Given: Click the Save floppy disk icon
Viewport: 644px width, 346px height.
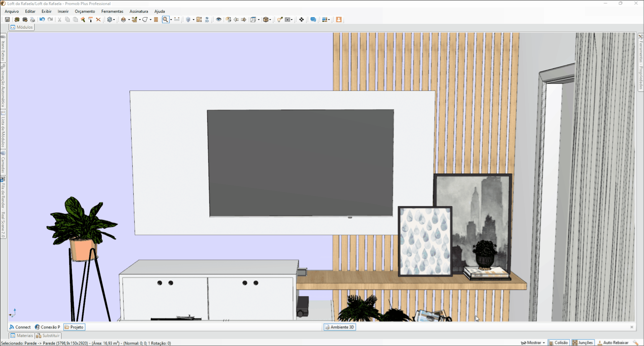Looking at the screenshot, I should (7, 20).
